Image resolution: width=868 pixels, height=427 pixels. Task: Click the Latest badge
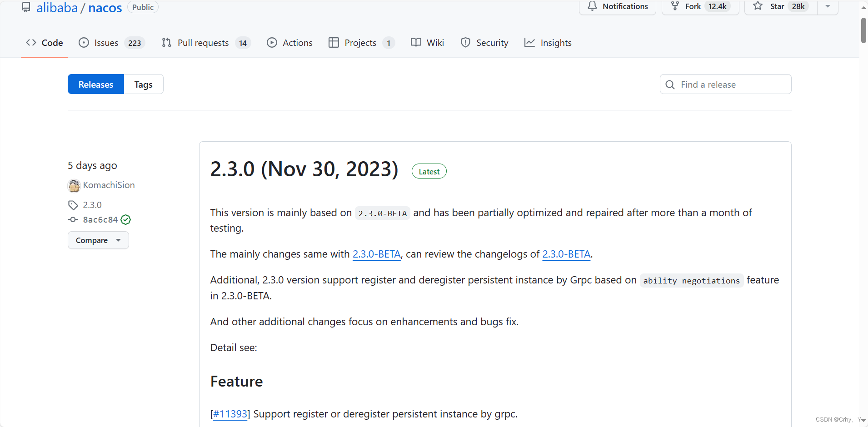pyautogui.click(x=429, y=171)
